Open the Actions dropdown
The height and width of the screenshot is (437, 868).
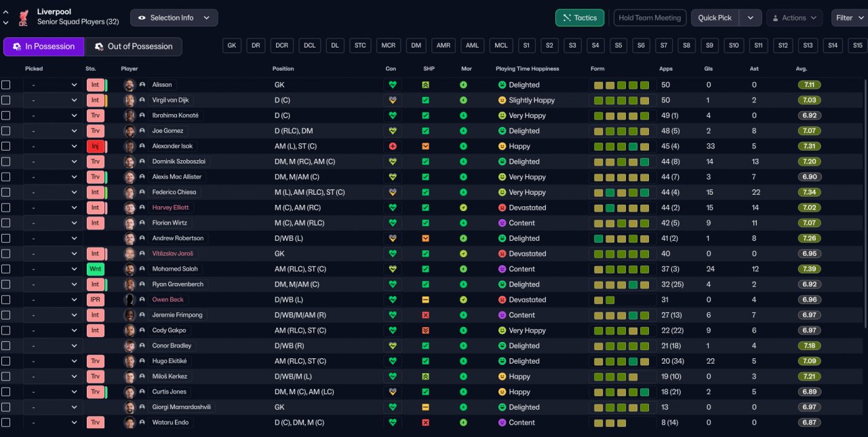795,18
